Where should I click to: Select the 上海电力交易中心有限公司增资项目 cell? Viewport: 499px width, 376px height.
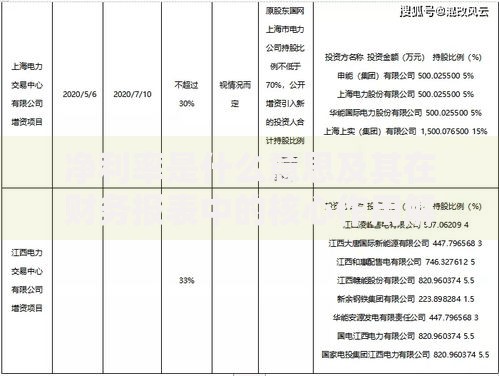tap(27, 94)
